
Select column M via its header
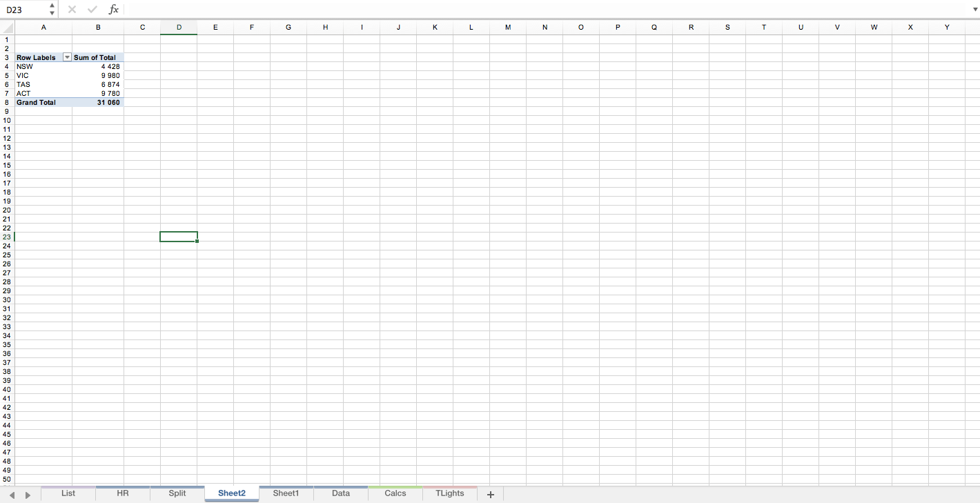click(x=508, y=28)
